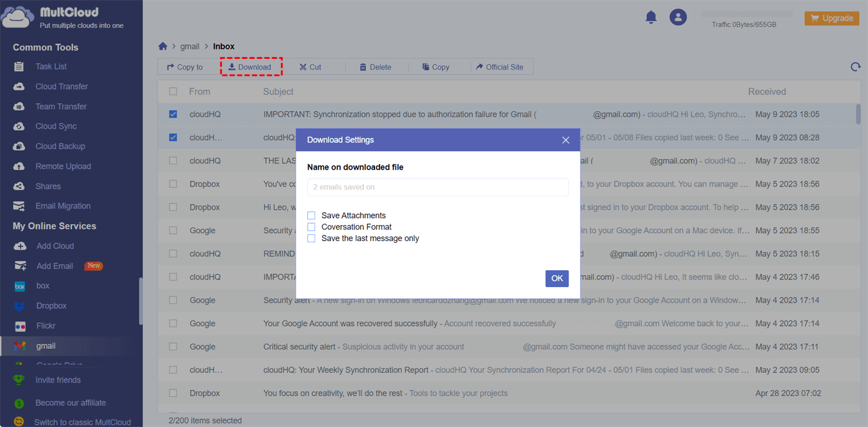Confirm download settings with OK
Screen dimensions: 868x427
coord(557,278)
